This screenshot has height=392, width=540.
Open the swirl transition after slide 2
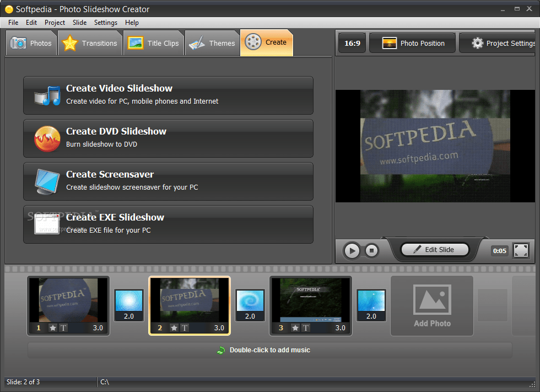tap(250, 305)
